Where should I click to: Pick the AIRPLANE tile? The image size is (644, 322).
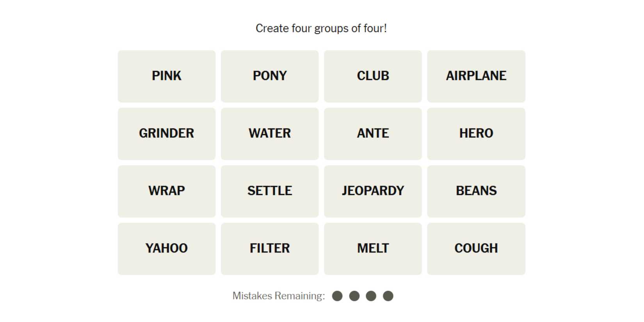pyautogui.click(x=476, y=76)
